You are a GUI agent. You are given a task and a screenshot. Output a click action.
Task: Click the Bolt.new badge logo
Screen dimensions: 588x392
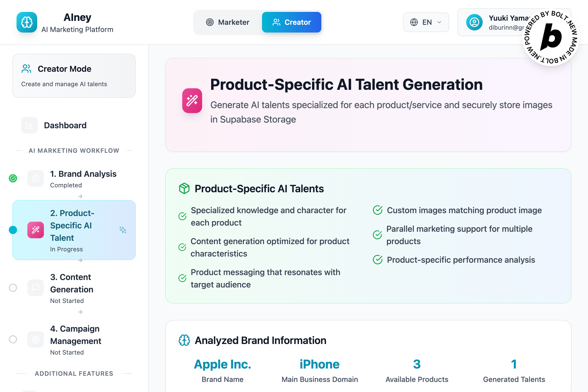tap(551, 38)
